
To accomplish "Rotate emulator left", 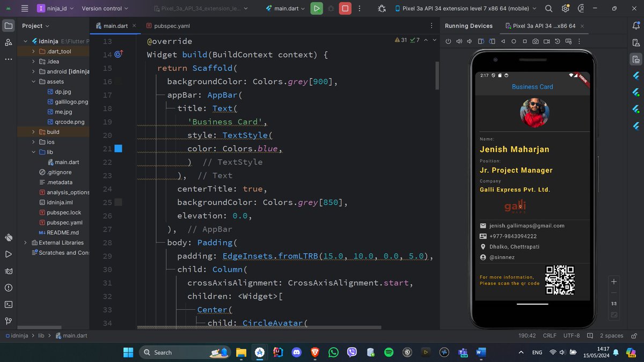I will click(x=481, y=41).
